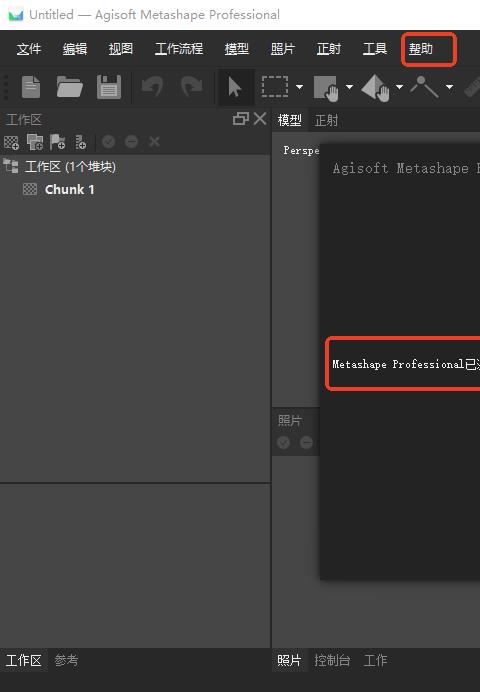
Task: Open the draw polyline tool dropdown arrow
Action: [x=449, y=87]
